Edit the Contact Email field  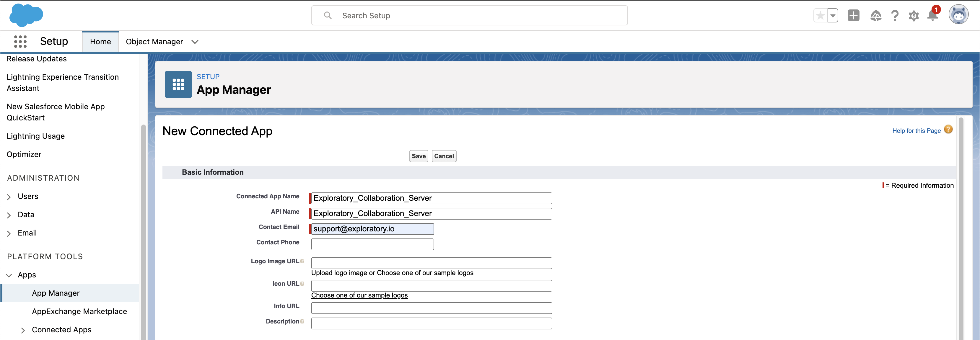tap(372, 228)
